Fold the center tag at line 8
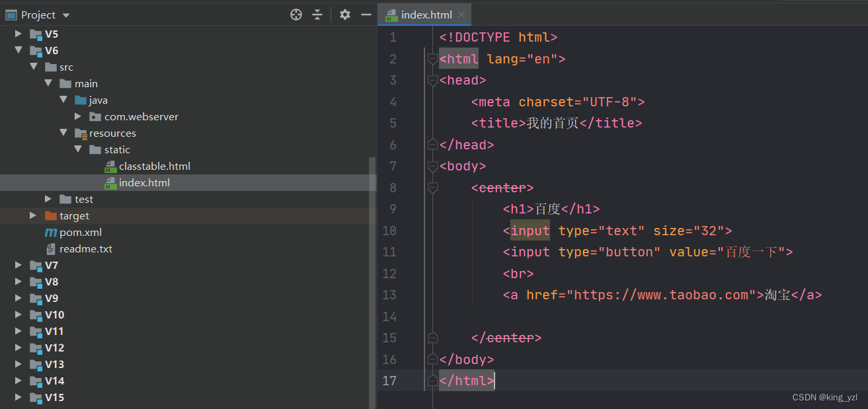This screenshot has height=409, width=868. click(x=432, y=188)
